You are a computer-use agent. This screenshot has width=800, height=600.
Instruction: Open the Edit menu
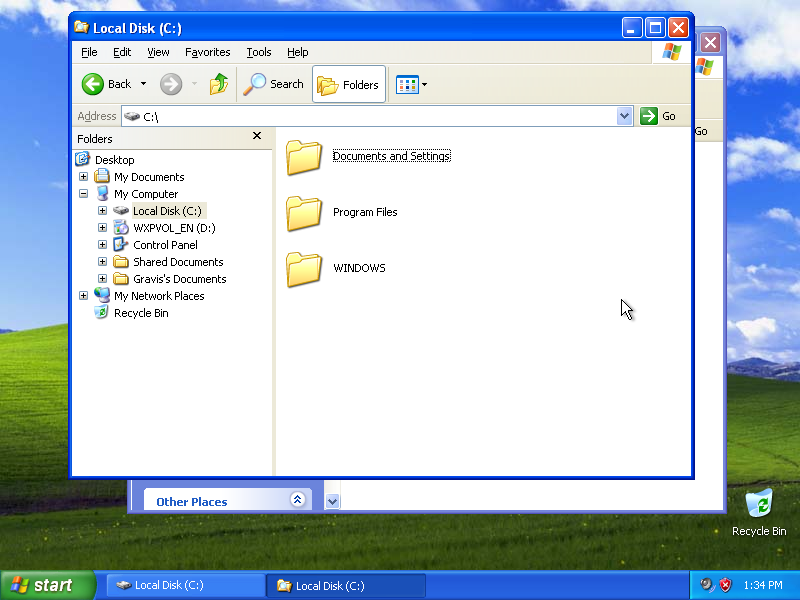(x=122, y=52)
